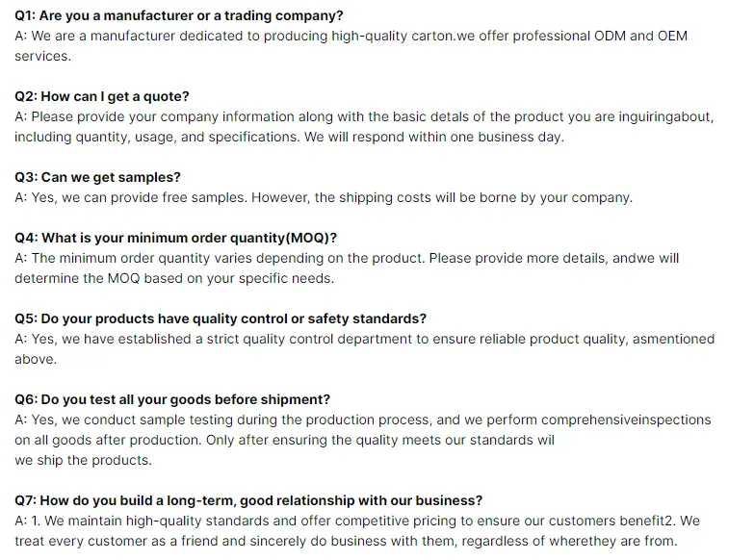Click the Q7 long-term good relationship question
Viewport: 754px width, 560px height.
pos(248,500)
